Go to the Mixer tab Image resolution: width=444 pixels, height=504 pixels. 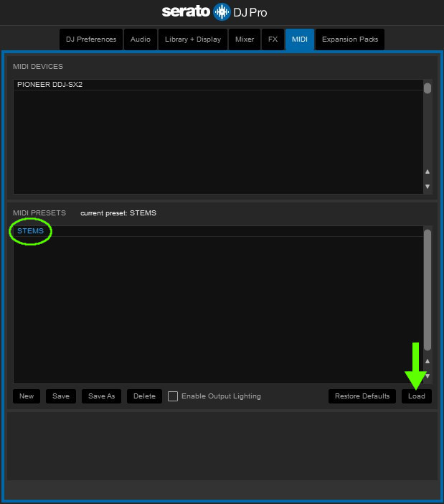coord(245,39)
